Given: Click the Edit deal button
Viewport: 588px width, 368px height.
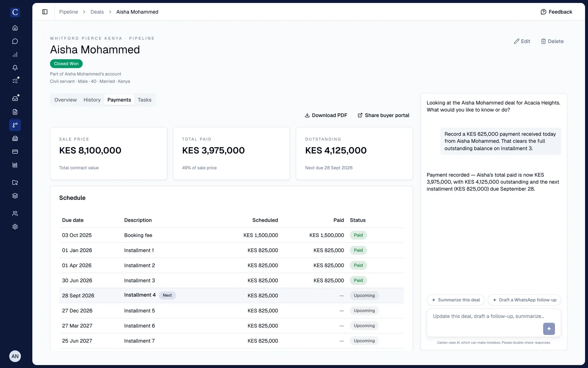Looking at the screenshot, I should 522,41.
